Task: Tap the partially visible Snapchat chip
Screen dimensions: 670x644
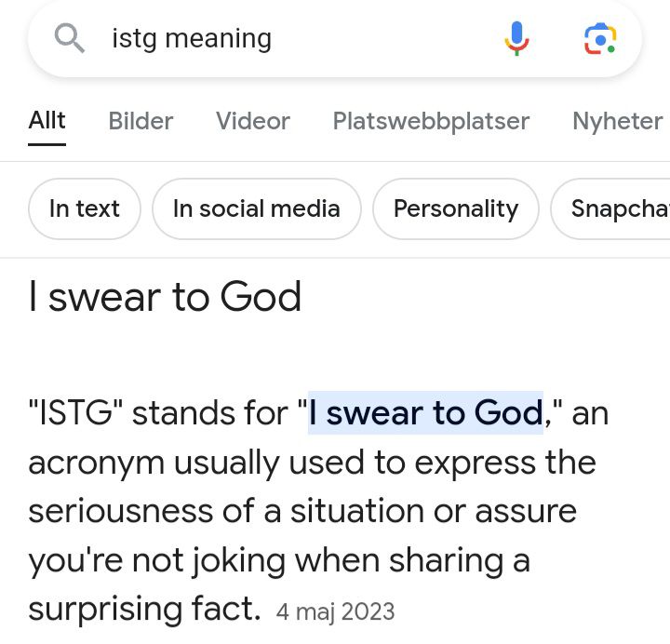Action: [614, 208]
